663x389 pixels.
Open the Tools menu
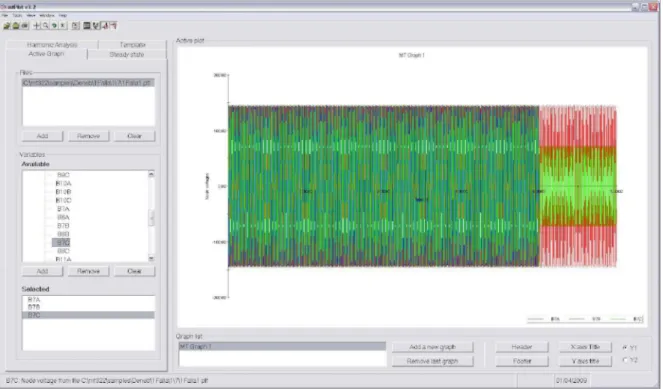click(x=17, y=15)
